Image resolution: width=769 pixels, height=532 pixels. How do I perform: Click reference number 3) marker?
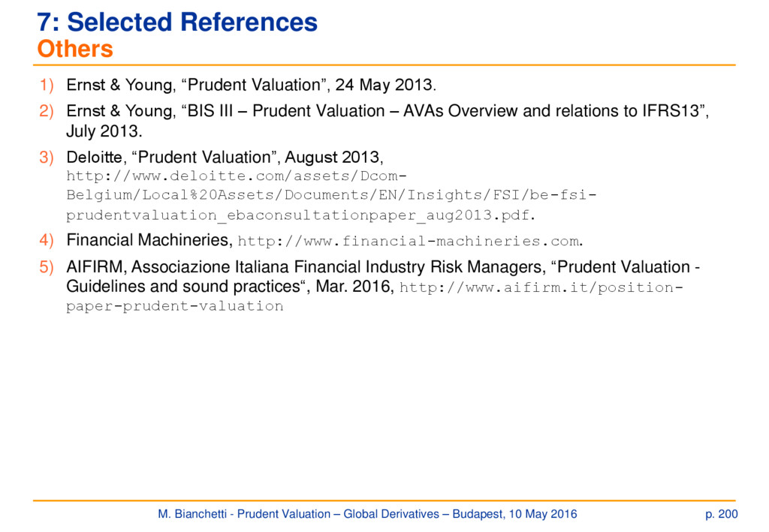coord(47,158)
